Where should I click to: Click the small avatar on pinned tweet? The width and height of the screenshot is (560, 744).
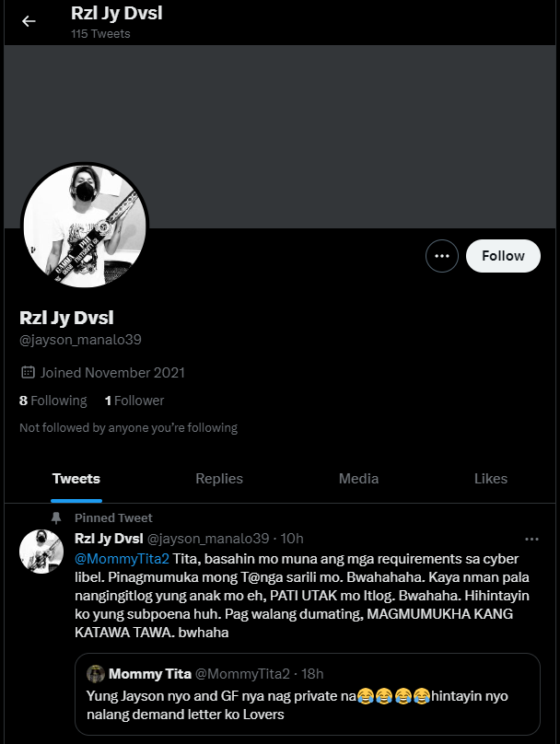pyautogui.click(x=41, y=552)
